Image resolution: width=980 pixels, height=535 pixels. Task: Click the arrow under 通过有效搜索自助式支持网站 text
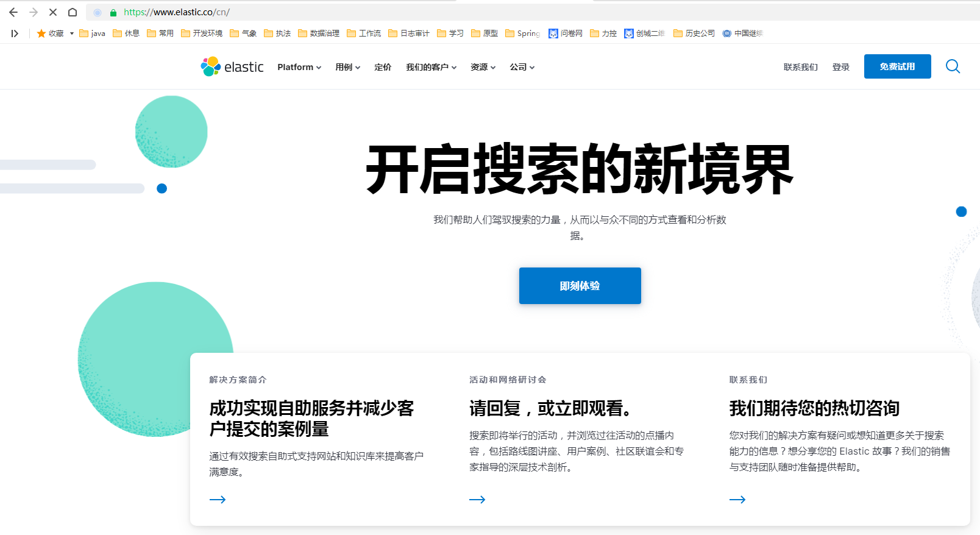218,500
